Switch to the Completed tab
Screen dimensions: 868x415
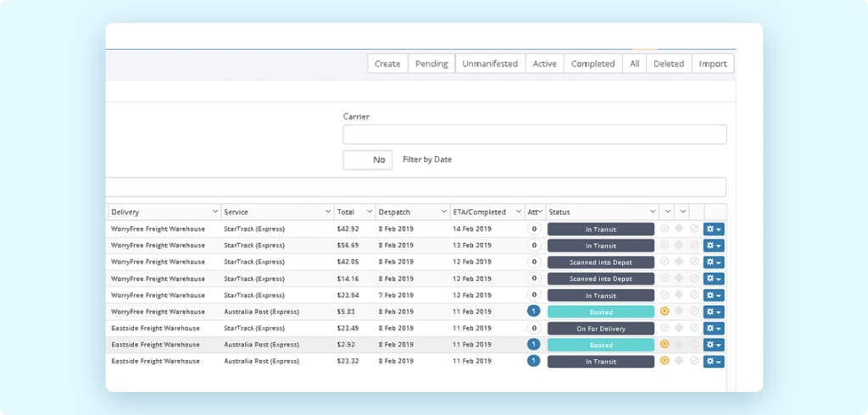[593, 64]
